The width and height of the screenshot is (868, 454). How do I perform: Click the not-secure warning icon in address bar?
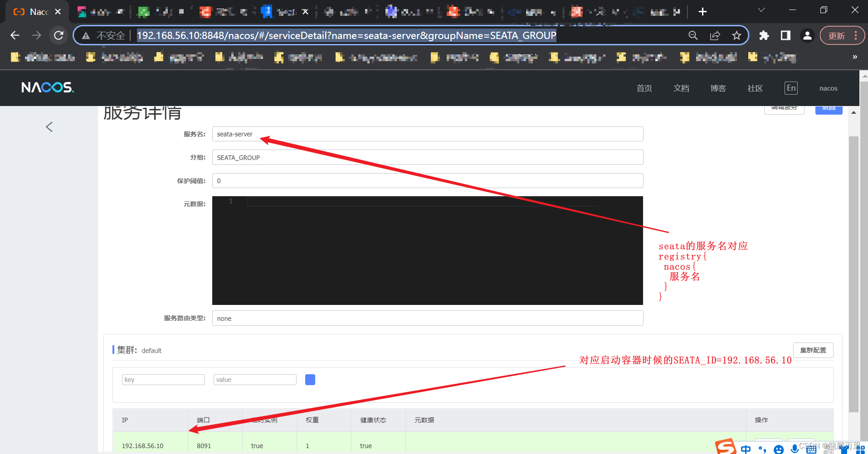point(86,35)
